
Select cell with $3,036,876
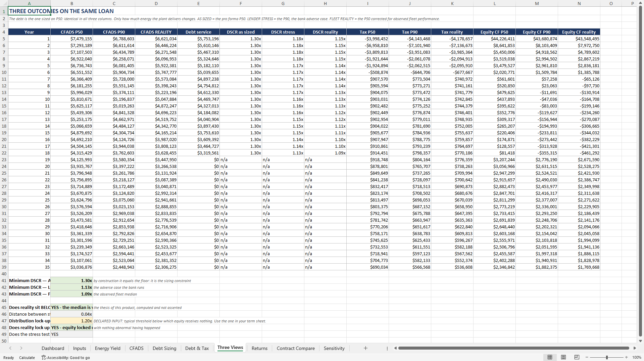(71, 267)
